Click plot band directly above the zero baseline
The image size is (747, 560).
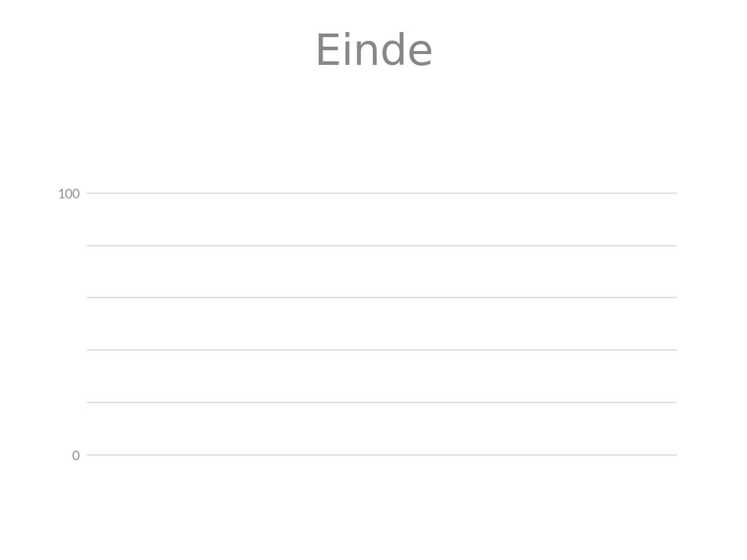pos(382,429)
